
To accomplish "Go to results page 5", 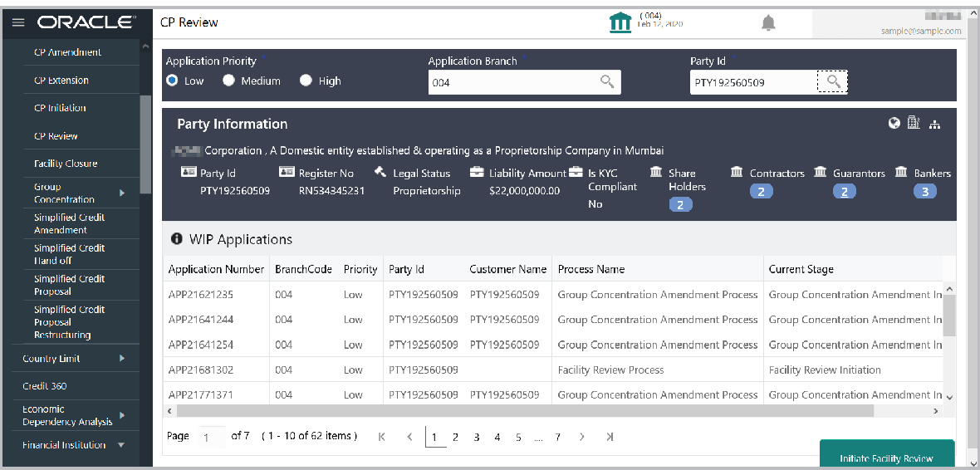I will [x=518, y=437].
